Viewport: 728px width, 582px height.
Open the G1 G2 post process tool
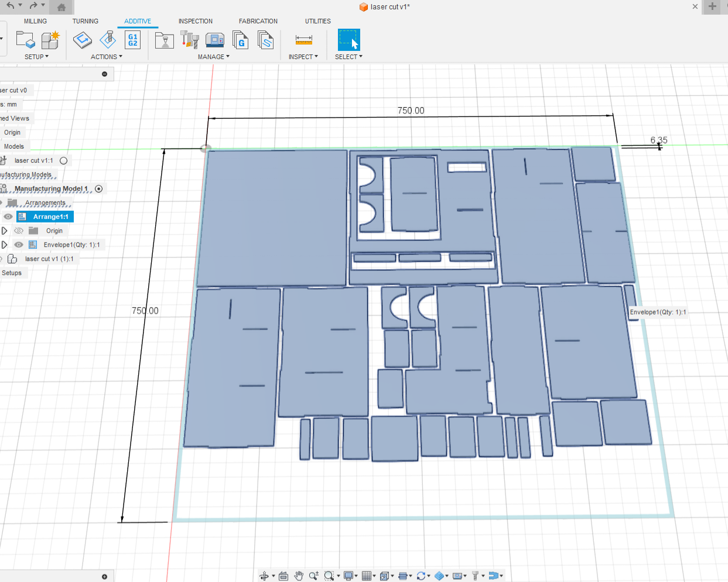(x=133, y=40)
